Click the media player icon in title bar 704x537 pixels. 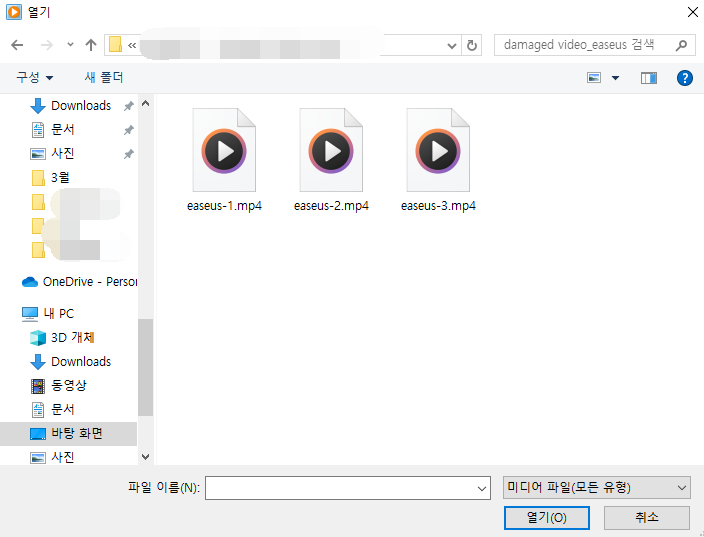pyautogui.click(x=13, y=12)
